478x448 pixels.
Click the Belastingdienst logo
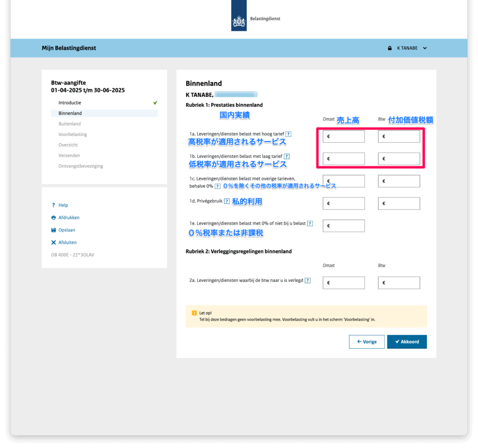tap(239, 19)
